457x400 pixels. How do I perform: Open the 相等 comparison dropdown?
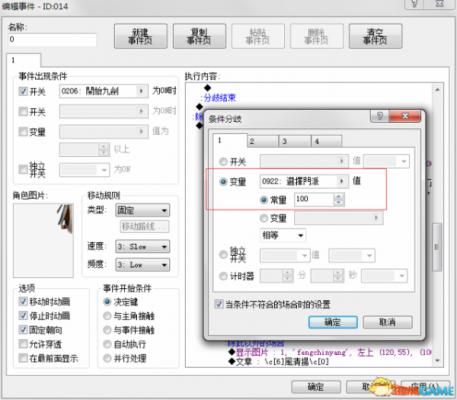(282, 235)
